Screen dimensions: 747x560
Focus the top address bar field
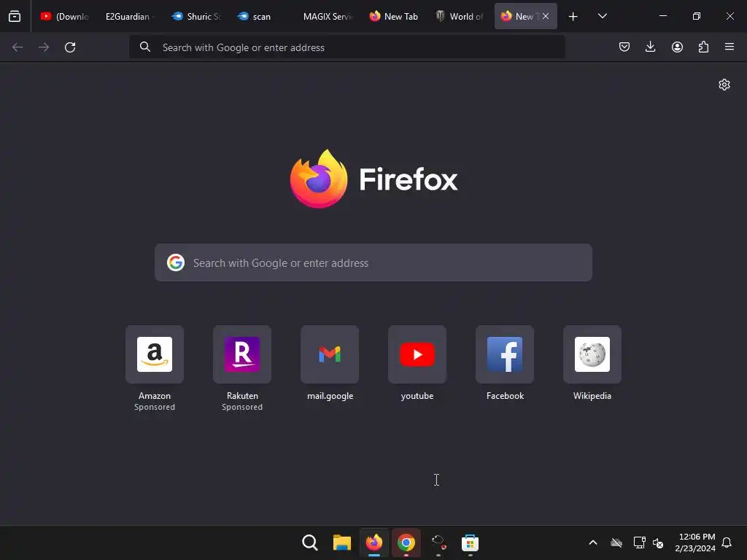coord(347,47)
